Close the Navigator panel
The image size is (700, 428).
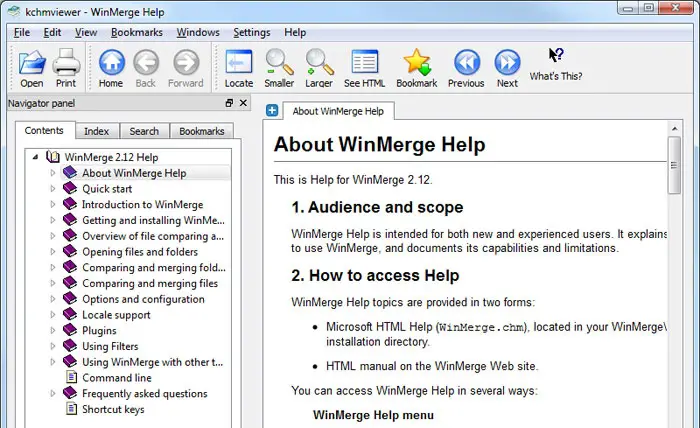(243, 103)
